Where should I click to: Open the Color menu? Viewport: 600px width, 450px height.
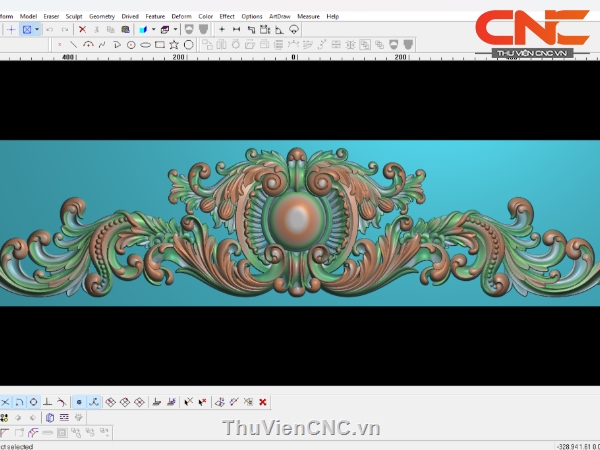(x=205, y=16)
